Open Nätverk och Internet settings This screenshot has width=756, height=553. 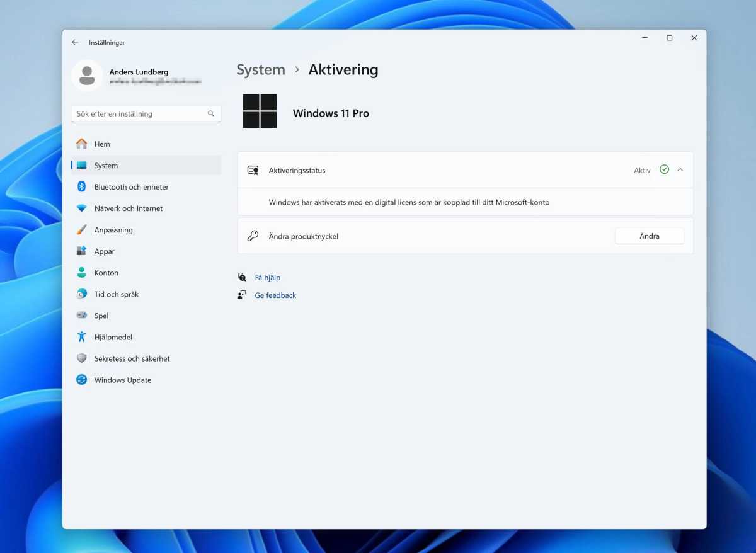[x=81, y=208]
